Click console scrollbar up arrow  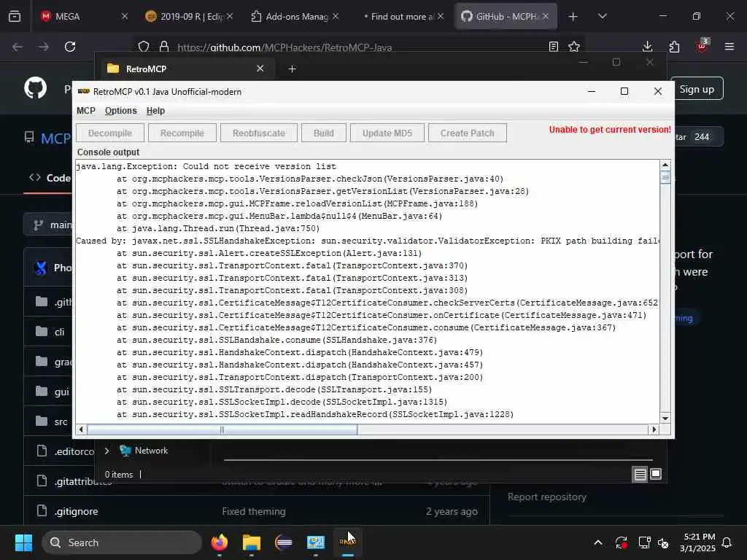point(665,166)
